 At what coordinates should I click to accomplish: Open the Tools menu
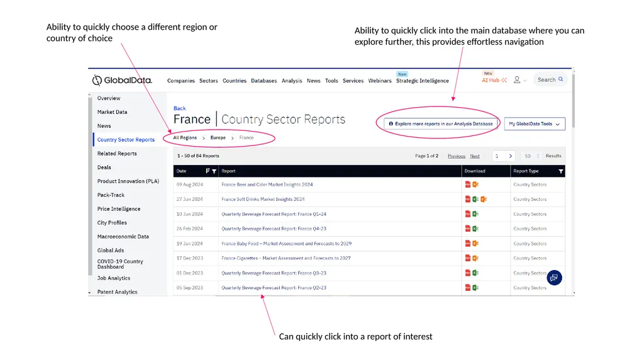coord(331,81)
